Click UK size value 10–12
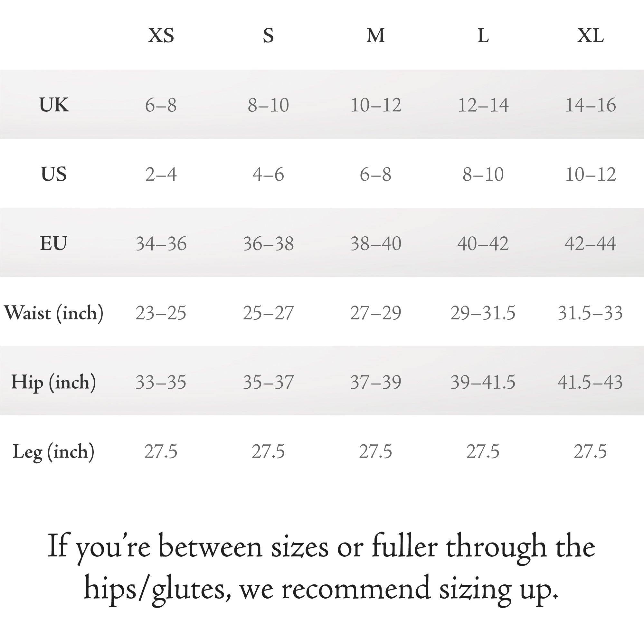The height and width of the screenshot is (644, 644). tap(376, 105)
